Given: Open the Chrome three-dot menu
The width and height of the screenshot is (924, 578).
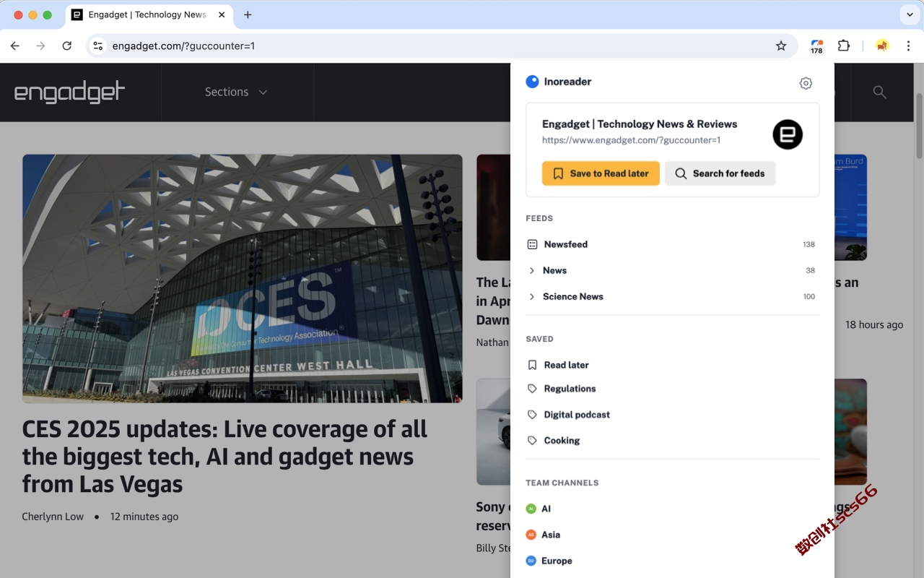Looking at the screenshot, I should [908, 46].
